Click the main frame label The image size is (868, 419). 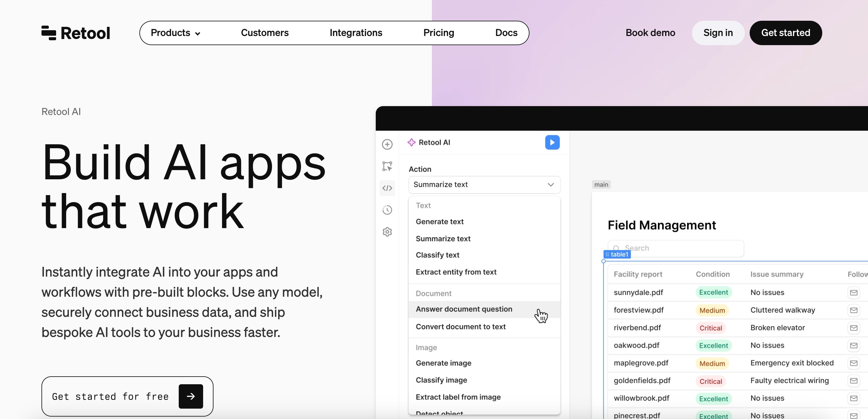coord(601,184)
